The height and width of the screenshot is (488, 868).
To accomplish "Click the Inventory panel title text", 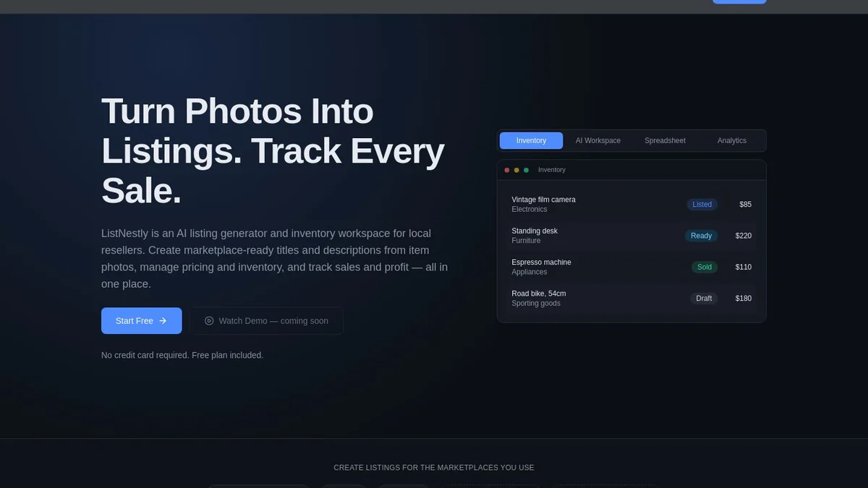I will (x=552, y=170).
